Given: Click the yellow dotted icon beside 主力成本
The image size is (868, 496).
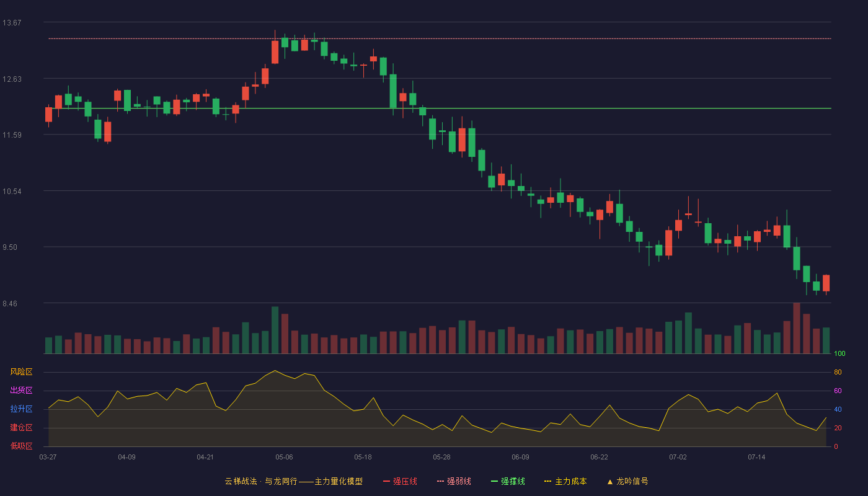Looking at the screenshot, I should pyautogui.click(x=548, y=482).
